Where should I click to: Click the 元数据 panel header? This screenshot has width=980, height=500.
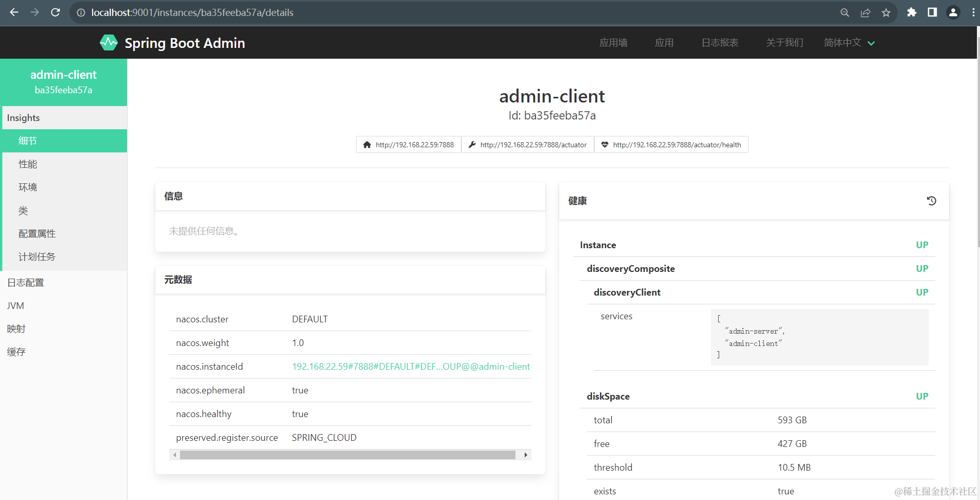point(350,280)
